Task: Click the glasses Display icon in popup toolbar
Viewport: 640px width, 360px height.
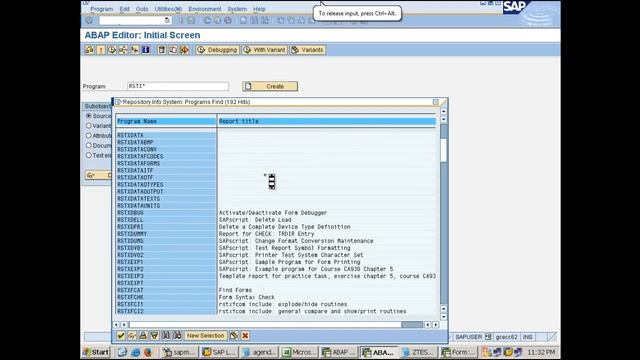Action: (x=132, y=336)
